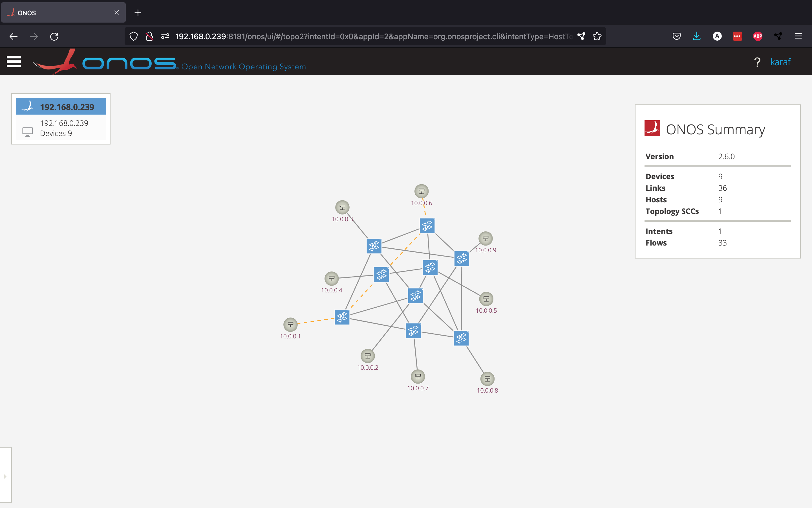
Task: Expand the bottom-left toolbar arrow
Action: [5, 476]
